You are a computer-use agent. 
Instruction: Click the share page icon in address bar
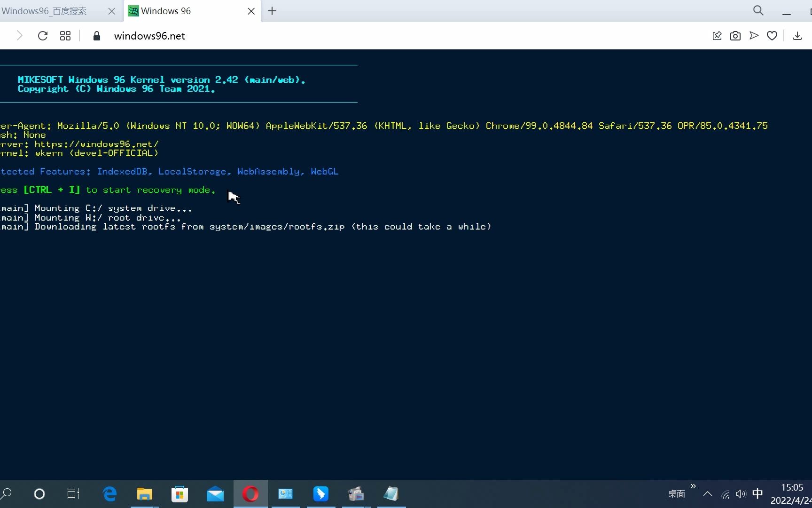717,36
